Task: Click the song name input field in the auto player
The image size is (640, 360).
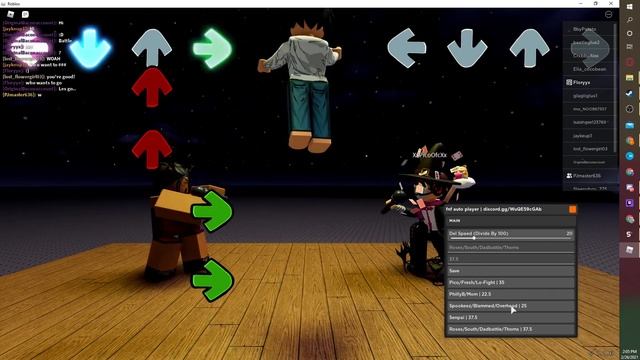Action: [x=510, y=247]
